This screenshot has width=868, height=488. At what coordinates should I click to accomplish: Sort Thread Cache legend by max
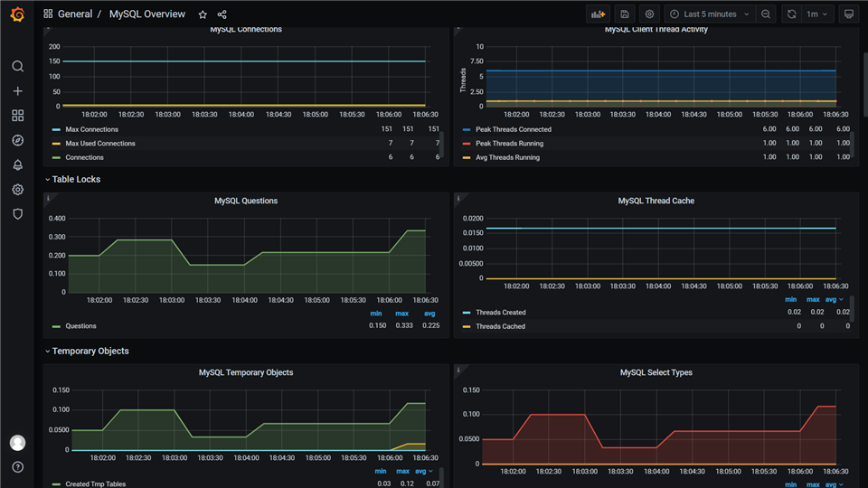tap(813, 299)
